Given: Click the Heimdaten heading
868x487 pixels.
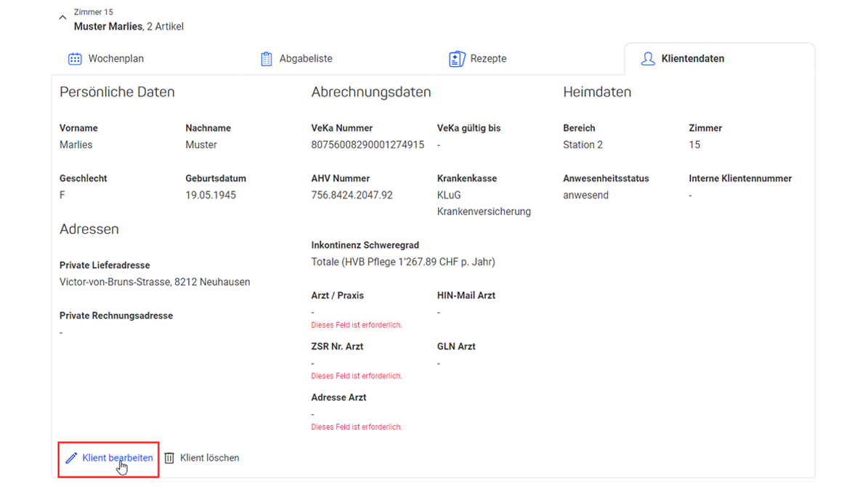Looking at the screenshot, I should point(597,92).
